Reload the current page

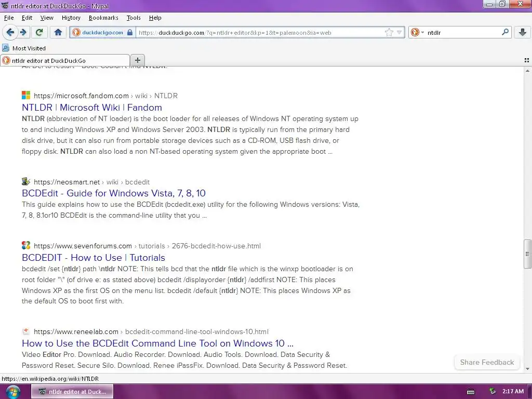click(x=39, y=32)
